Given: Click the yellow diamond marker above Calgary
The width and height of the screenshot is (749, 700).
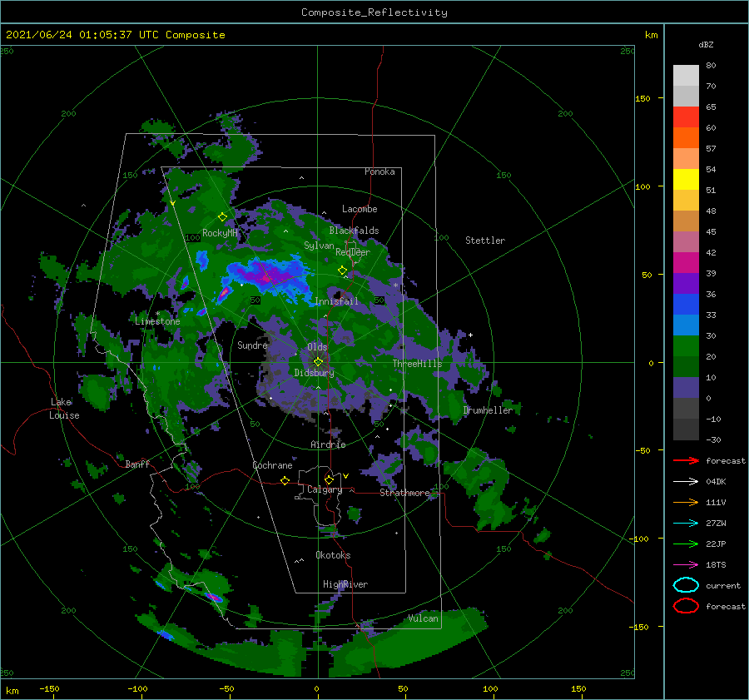Looking at the screenshot, I should click(x=329, y=479).
